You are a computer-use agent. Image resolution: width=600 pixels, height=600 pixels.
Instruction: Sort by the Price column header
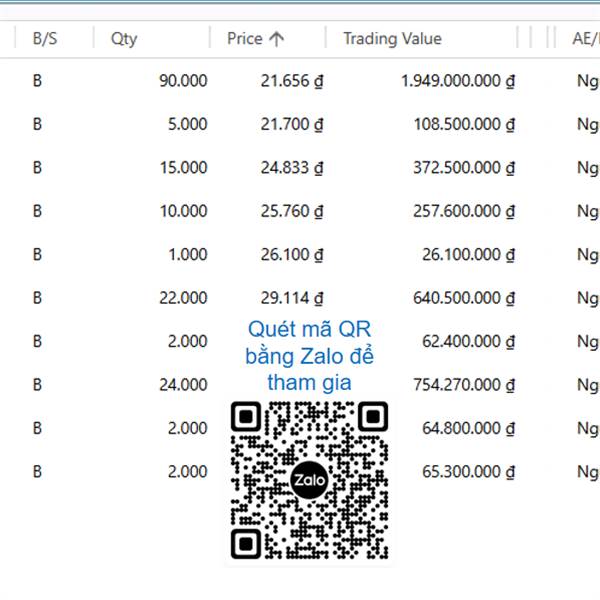245,38
